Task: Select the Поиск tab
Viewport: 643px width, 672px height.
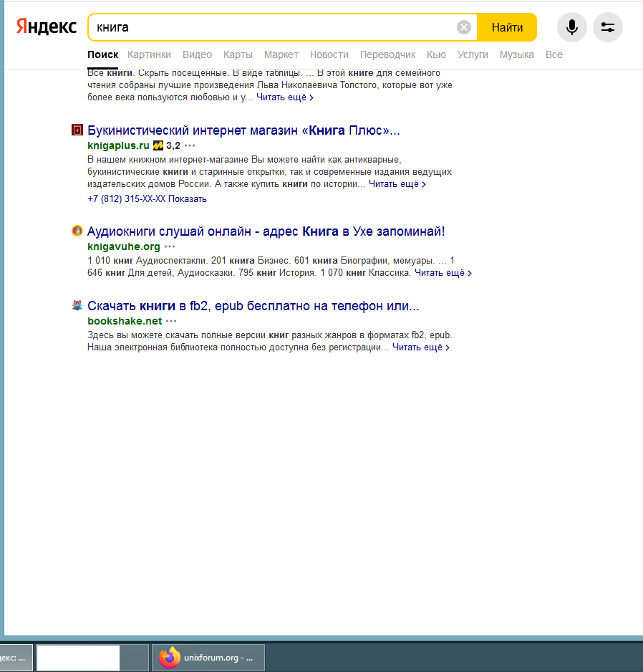Action: point(103,55)
